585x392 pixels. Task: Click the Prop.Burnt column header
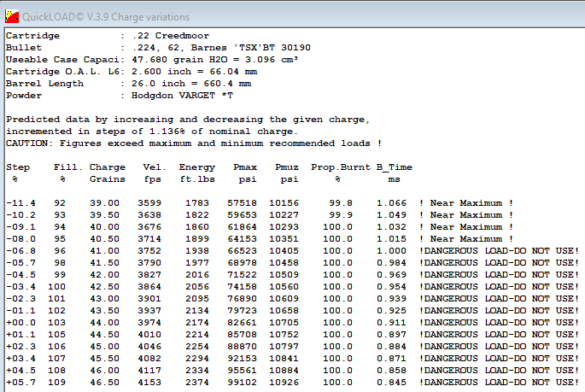point(341,167)
